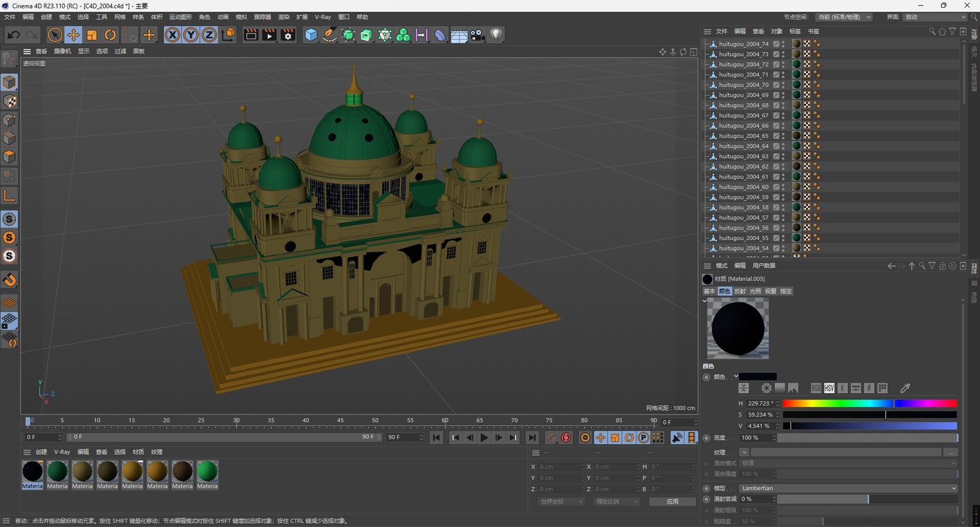The image size is (980, 527).
Task: Open the Edit Render Settings icon
Action: tap(287, 35)
